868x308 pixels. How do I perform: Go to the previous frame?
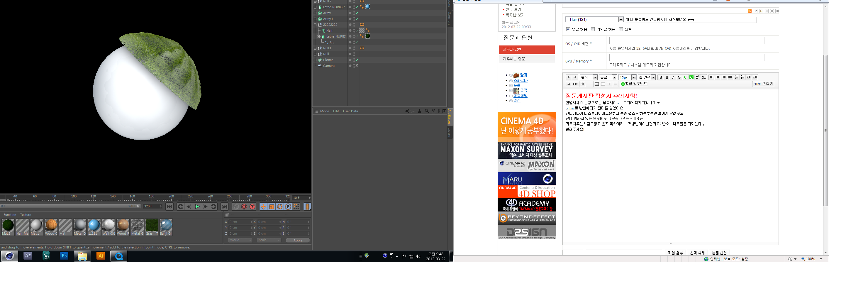189,207
